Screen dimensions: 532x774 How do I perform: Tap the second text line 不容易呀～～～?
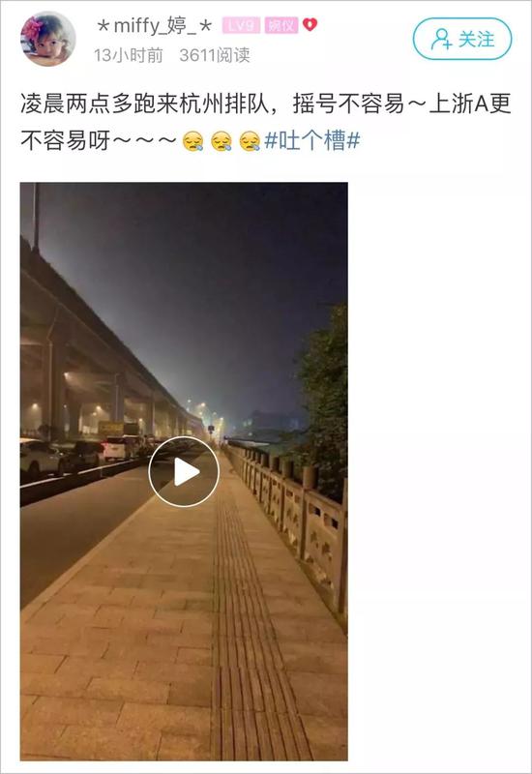99,141
